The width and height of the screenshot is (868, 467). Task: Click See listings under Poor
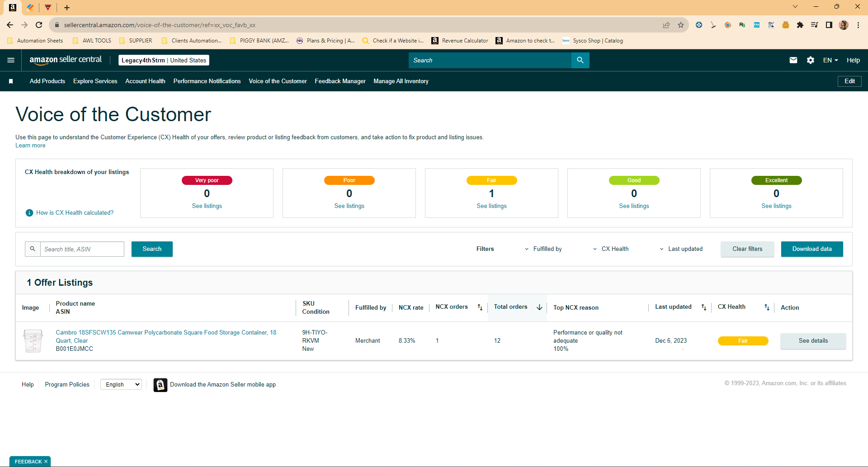pyautogui.click(x=349, y=206)
